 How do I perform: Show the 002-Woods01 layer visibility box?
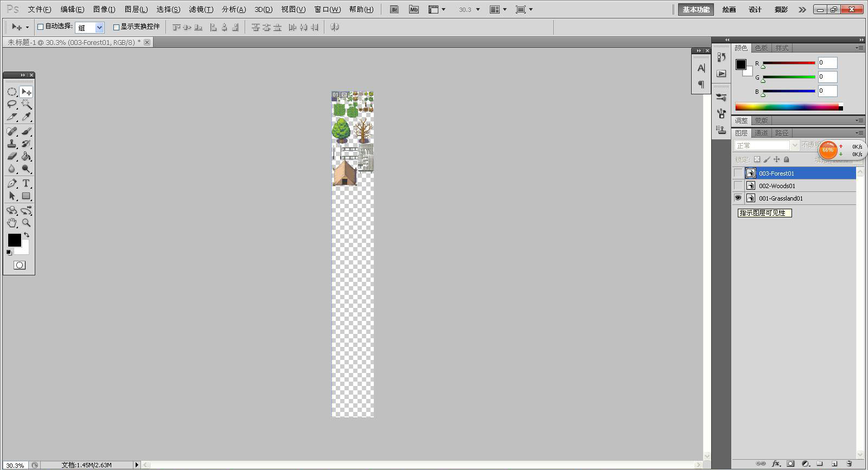pos(738,186)
